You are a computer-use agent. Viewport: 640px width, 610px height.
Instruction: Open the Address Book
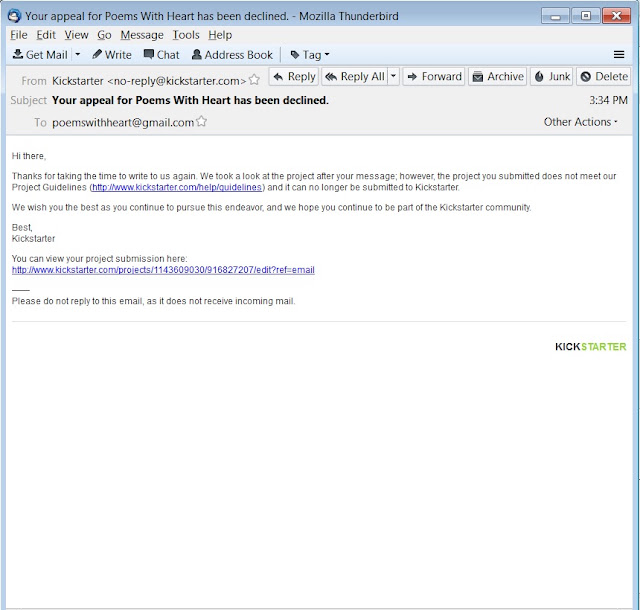pos(232,55)
